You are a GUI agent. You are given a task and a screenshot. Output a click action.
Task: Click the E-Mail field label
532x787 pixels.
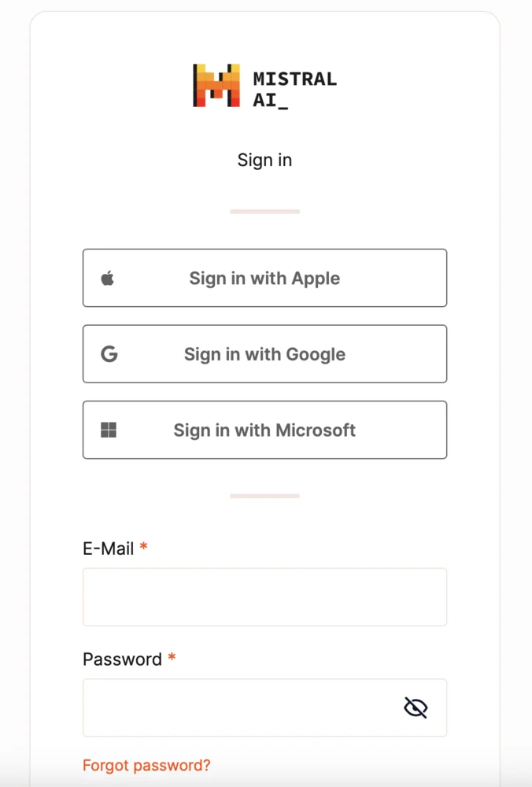tap(109, 549)
